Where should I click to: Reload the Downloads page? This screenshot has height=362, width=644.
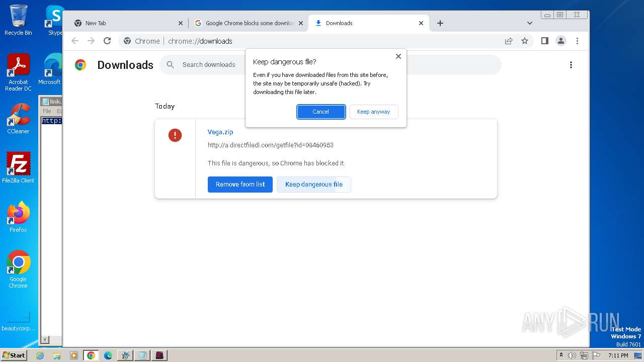tap(107, 41)
